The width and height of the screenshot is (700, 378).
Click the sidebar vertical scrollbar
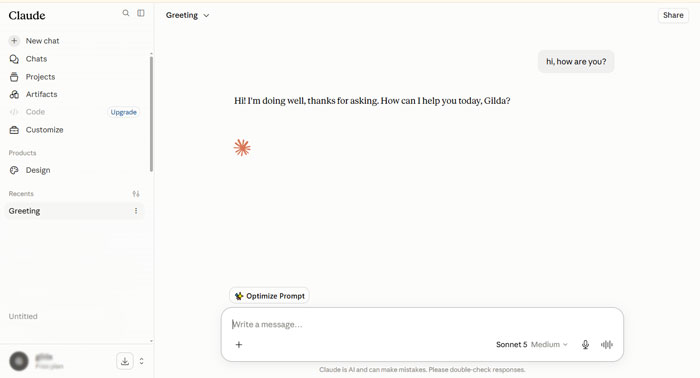(151, 114)
